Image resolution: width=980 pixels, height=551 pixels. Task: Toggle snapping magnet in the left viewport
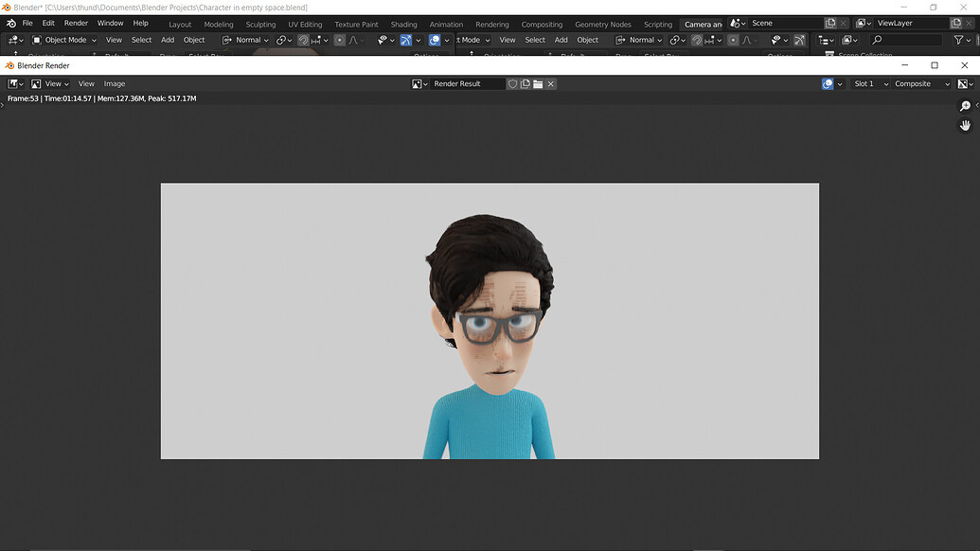(x=303, y=40)
